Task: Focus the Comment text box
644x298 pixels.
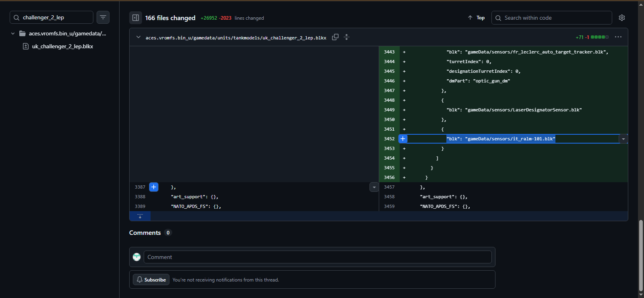Action: [317, 257]
